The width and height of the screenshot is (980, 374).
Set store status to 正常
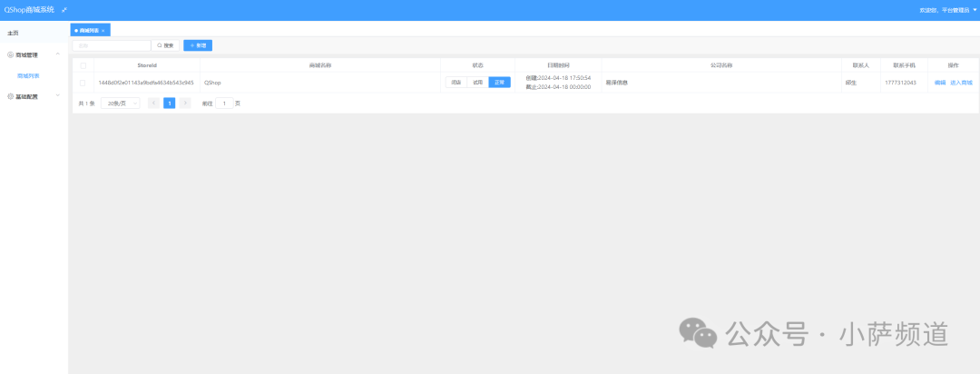coord(499,83)
